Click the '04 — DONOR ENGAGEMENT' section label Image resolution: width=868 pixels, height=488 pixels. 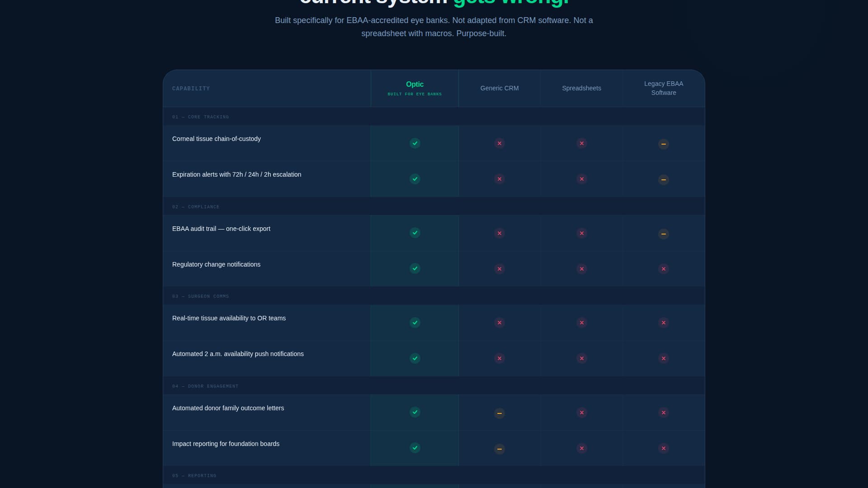click(x=205, y=386)
